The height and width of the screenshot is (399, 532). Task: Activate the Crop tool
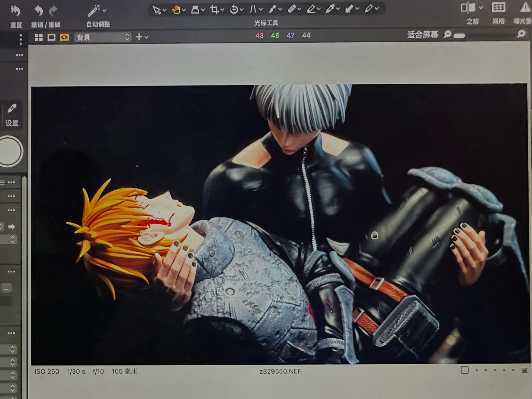pos(215,10)
